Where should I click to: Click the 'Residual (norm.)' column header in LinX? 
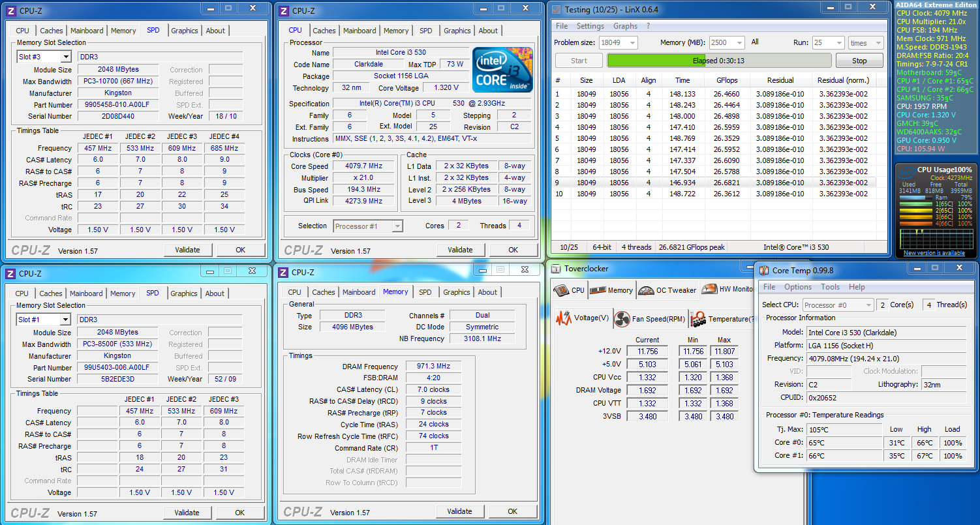(x=844, y=80)
